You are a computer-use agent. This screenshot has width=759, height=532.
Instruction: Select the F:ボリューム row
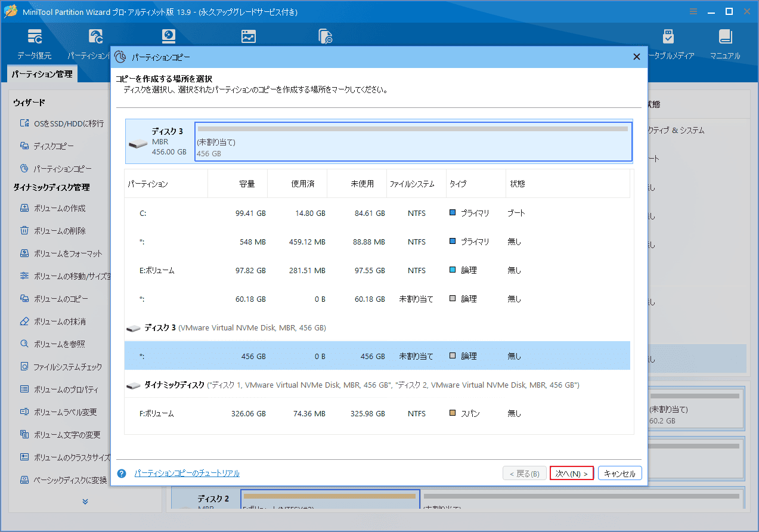[377, 413]
